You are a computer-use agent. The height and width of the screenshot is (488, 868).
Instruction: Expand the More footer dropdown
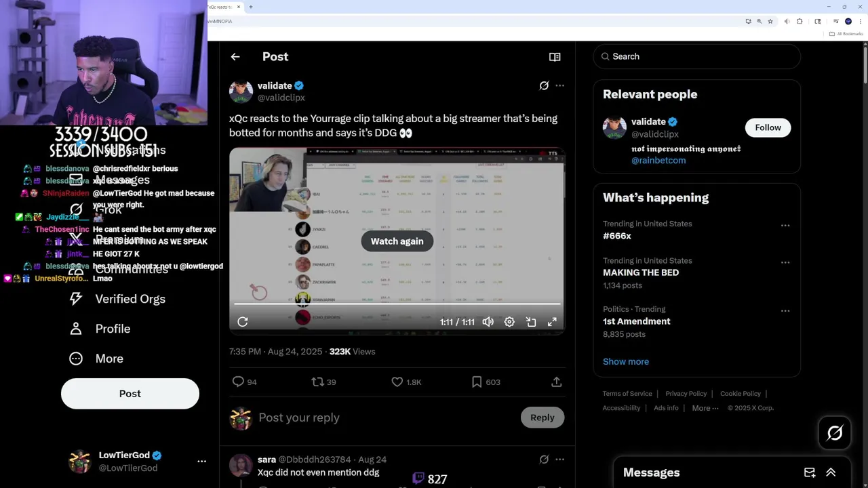pos(706,408)
